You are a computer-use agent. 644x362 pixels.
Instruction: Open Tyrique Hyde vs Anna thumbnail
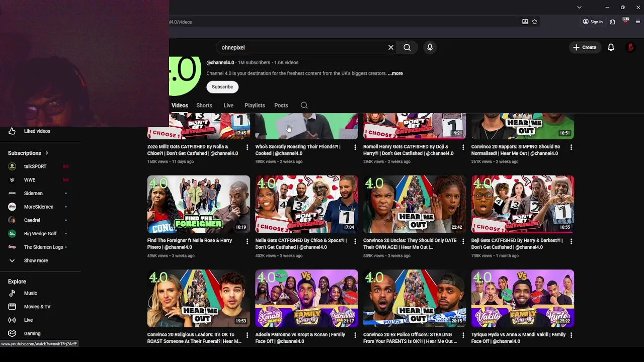click(523, 298)
